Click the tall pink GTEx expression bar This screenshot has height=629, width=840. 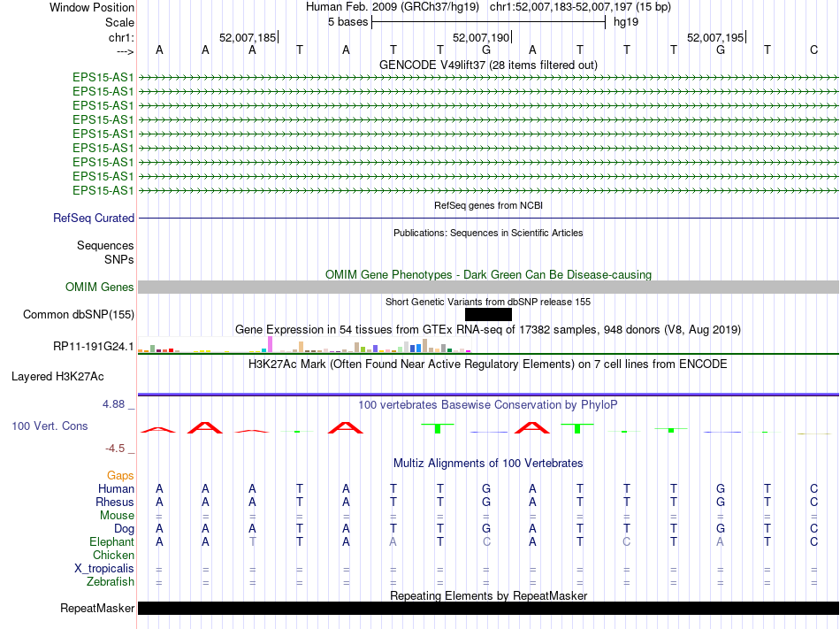[270, 344]
